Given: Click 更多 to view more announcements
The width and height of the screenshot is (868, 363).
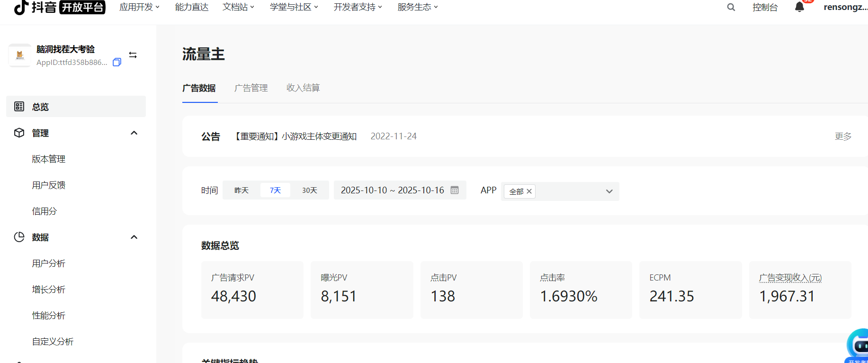Looking at the screenshot, I should coord(843,136).
